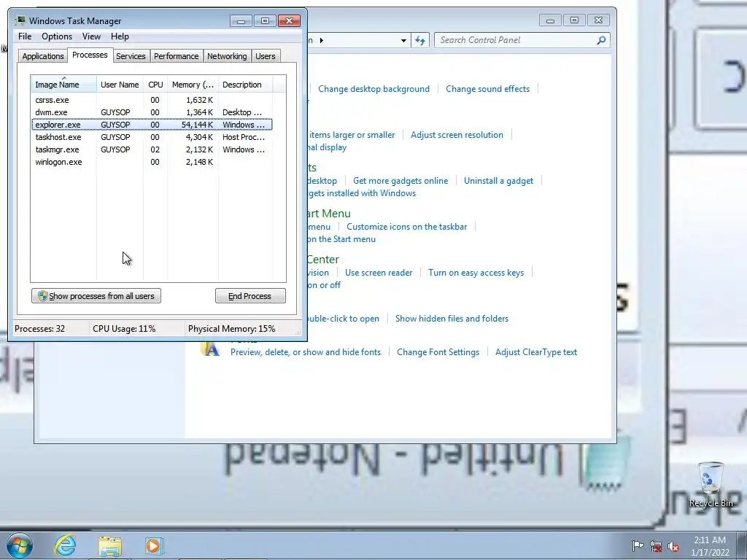Click the network tray icon
This screenshot has width=747, height=560.
[x=656, y=546]
